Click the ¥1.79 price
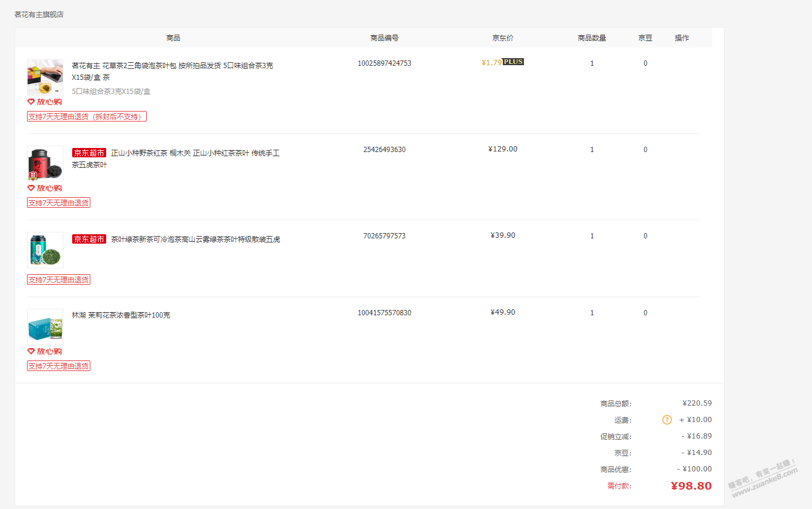Viewport: 812px width, 509px height. click(492, 63)
